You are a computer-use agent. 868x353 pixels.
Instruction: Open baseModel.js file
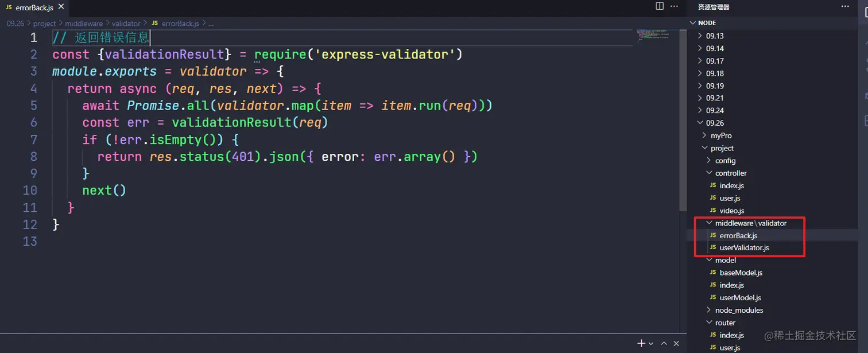point(741,273)
